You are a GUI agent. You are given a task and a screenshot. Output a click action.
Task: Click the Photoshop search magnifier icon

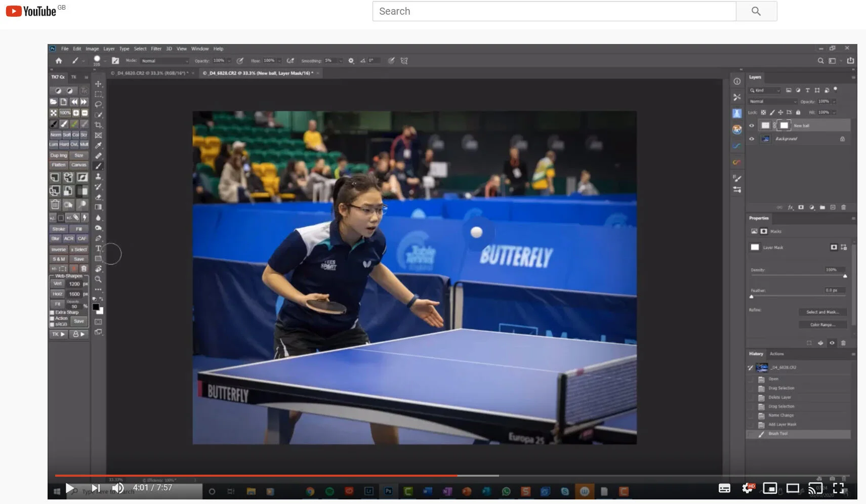(820, 61)
